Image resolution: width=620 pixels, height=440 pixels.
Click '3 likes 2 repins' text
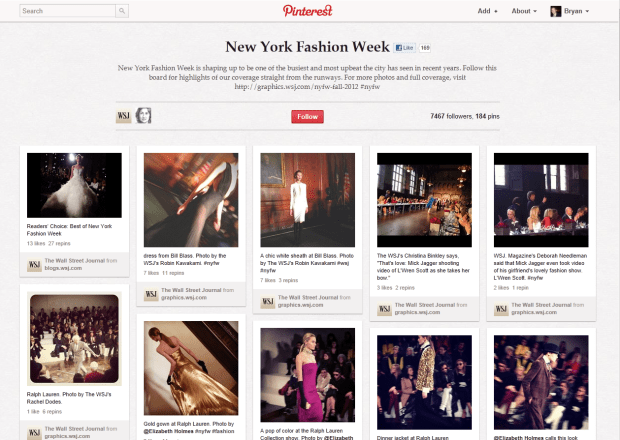(396, 288)
